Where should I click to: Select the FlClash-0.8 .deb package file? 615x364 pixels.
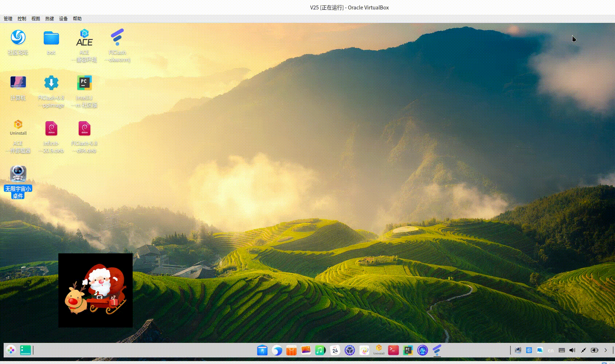click(x=84, y=128)
